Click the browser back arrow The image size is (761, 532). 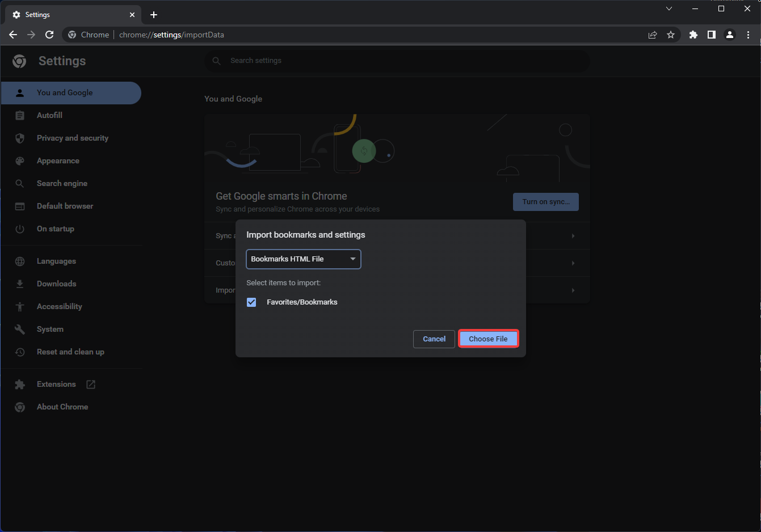point(13,35)
